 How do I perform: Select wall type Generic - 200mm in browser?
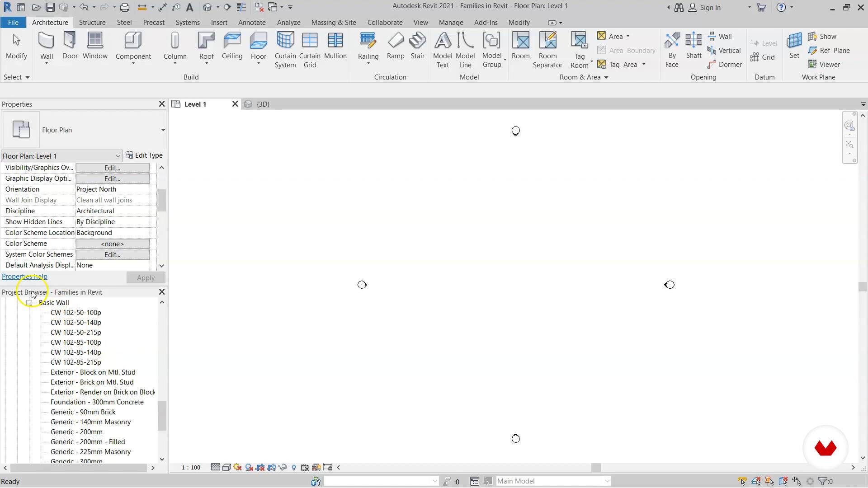click(76, 432)
